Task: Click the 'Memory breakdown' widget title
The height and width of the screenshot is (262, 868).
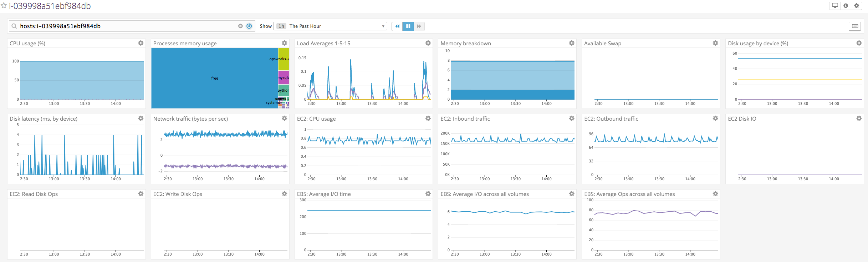Action: (x=466, y=43)
